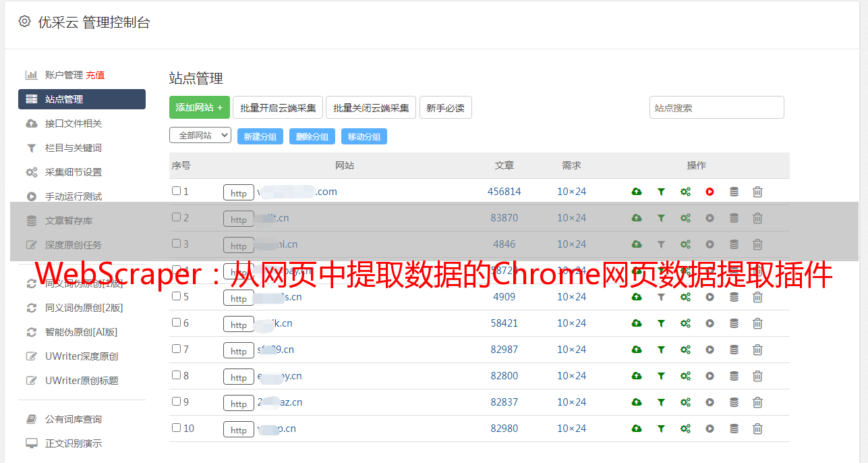
Task: Click the cloud upload icon in row 1
Action: coord(637,192)
